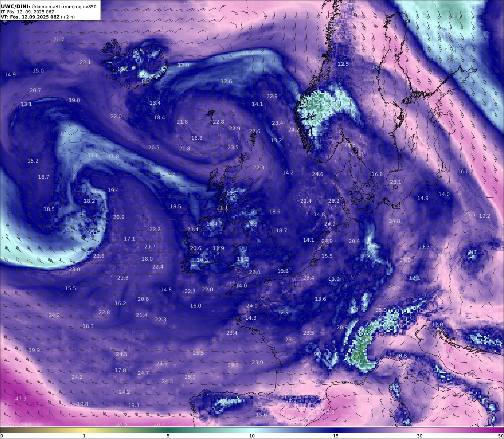Click the 15.2 map value
This screenshot has width=504, height=439.
[x=33, y=161]
